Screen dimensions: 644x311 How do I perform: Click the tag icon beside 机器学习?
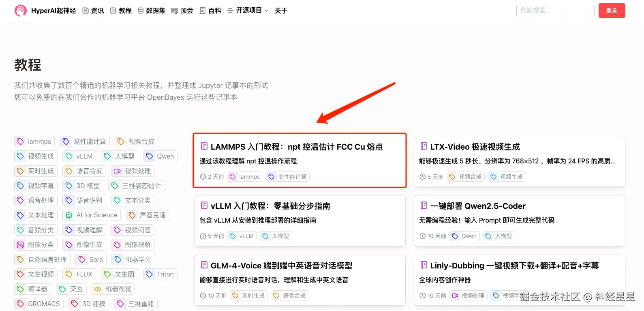click(118, 260)
